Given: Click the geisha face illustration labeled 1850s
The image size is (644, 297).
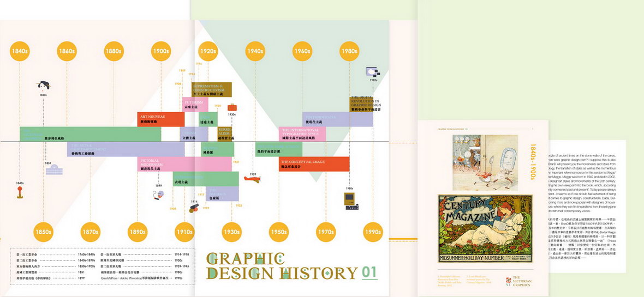Looking at the screenshot, I should [x=43, y=86].
